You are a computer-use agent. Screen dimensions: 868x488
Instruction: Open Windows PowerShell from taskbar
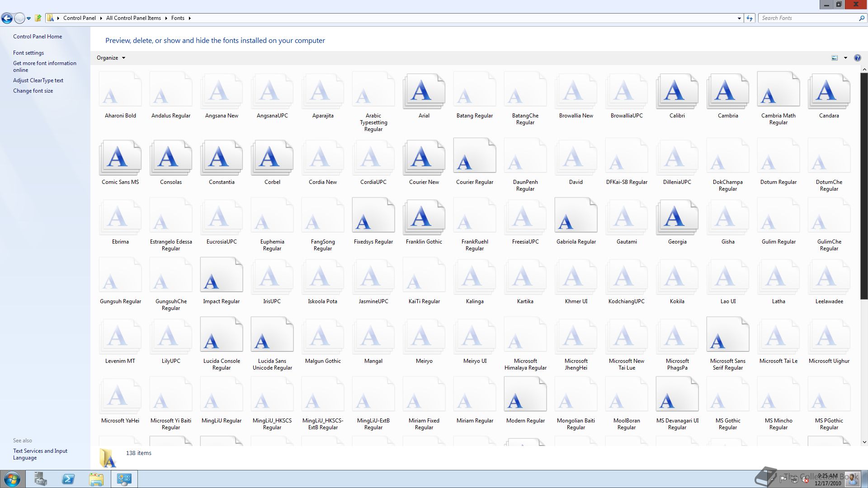point(68,479)
